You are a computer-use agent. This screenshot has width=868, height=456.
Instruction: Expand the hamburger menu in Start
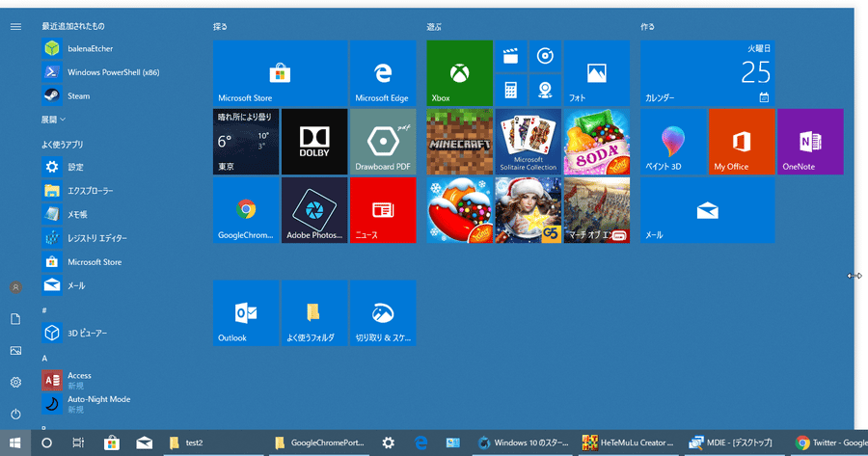click(x=15, y=27)
